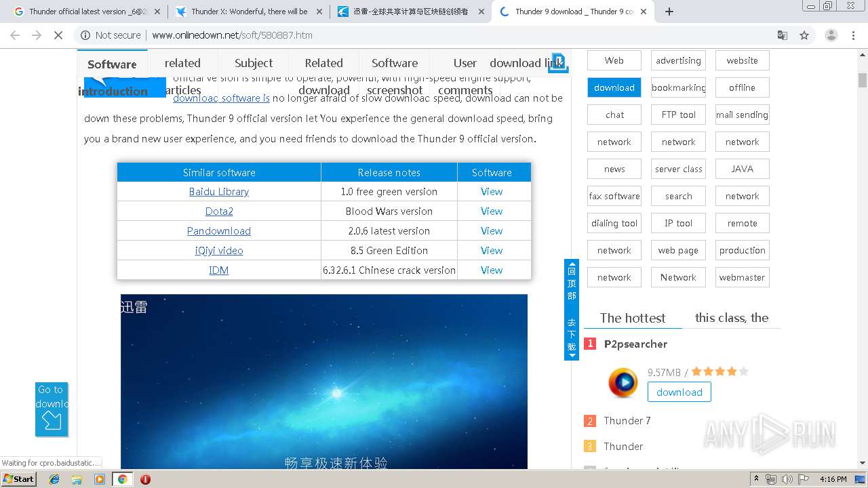Switch to The hottest list tab
The width and height of the screenshot is (868, 488).
632,318
